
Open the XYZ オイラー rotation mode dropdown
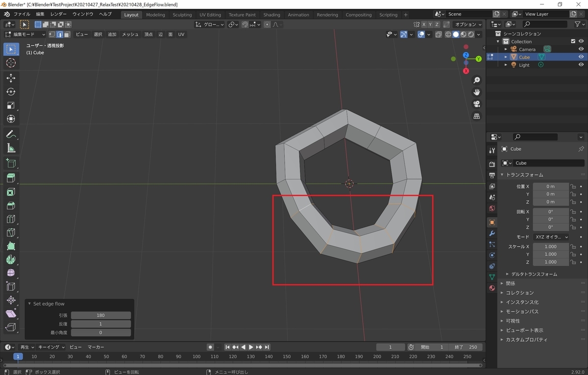point(551,237)
